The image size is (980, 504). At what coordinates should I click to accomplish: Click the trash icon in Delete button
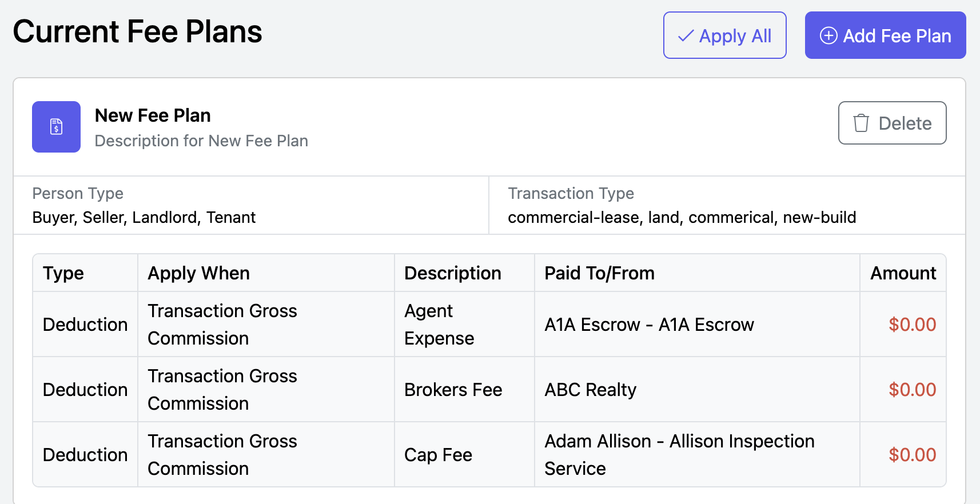coord(861,123)
